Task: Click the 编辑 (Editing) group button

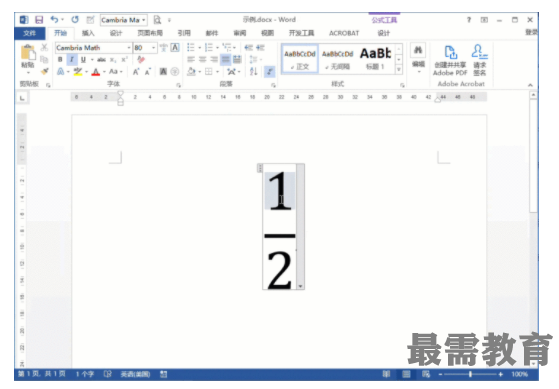Action: pyautogui.click(x=418, y=59)
